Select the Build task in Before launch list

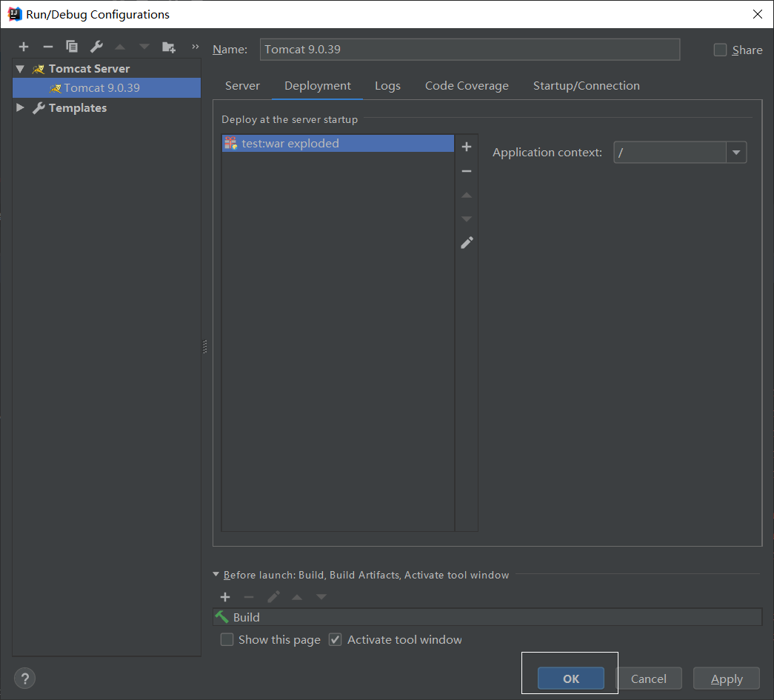pyautogui.click(x=487, y=618)
